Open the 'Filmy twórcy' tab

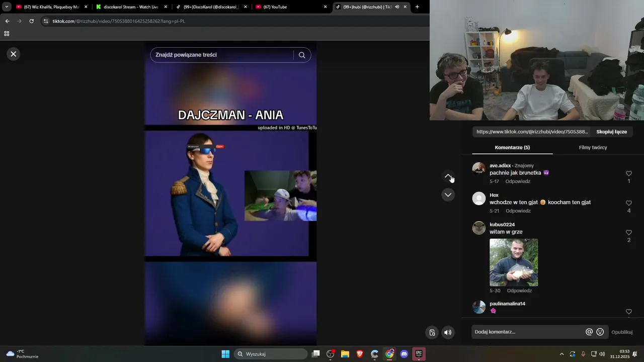pos(593,147)
